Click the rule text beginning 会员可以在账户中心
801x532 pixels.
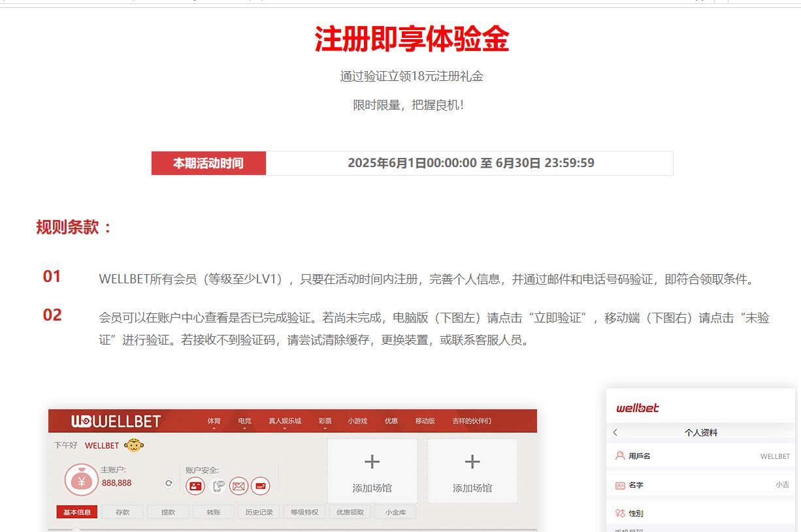coord(434,329)
